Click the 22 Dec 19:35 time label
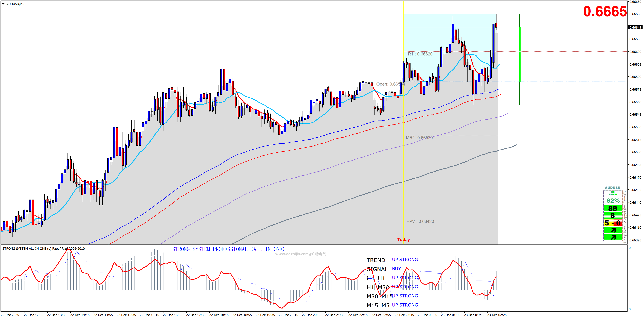This screenshot has height=319, width=644. (x=265, y=315)
